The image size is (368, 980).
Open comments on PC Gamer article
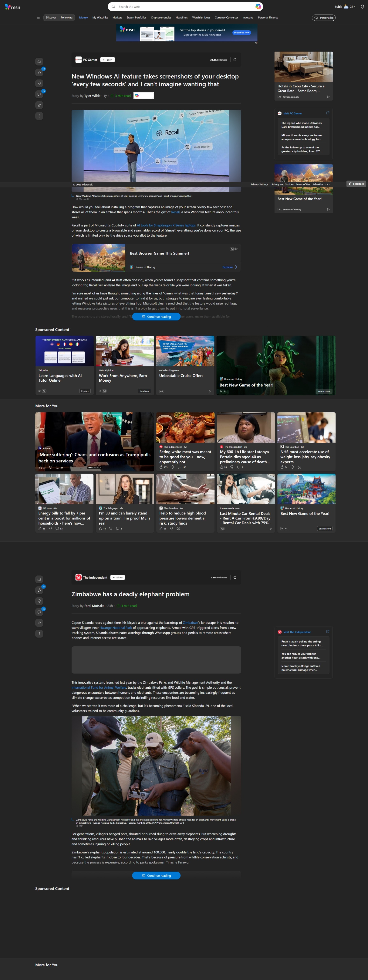tap(39, 94)
